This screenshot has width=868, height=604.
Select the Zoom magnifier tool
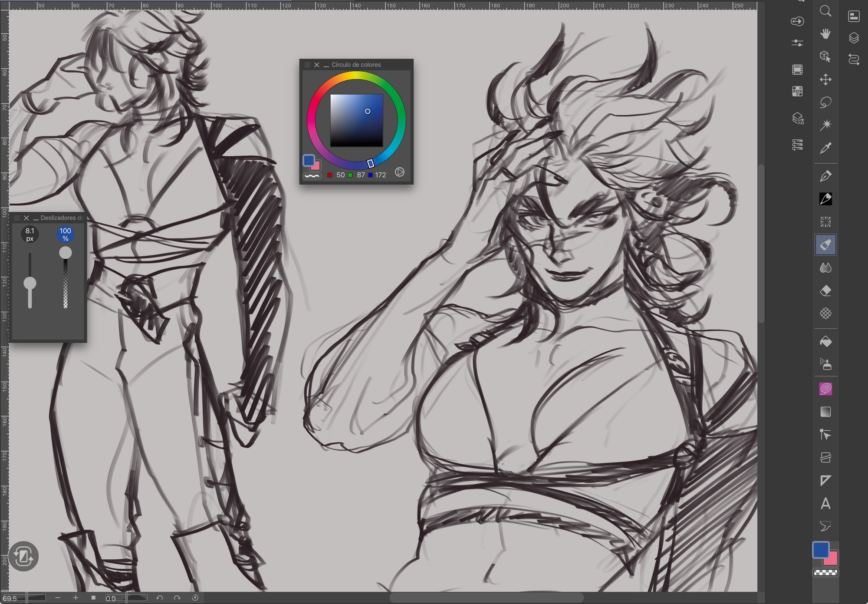click(825, 11)
